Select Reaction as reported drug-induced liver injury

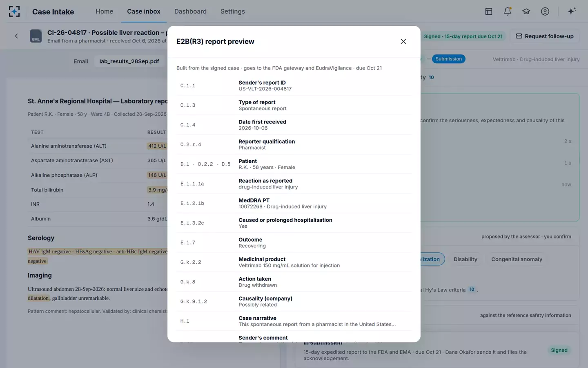point(268,187)
